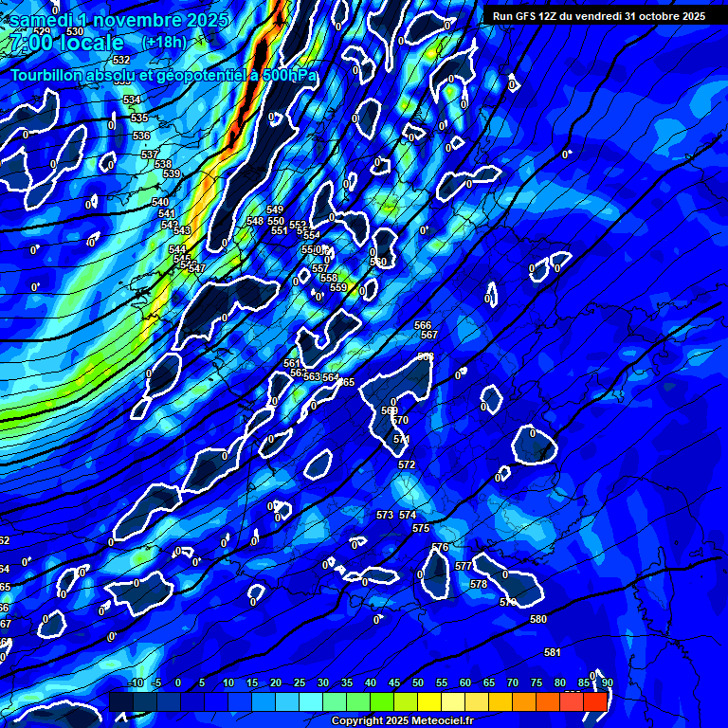Click the 567 contour label on the map

[x=429, y=335]
